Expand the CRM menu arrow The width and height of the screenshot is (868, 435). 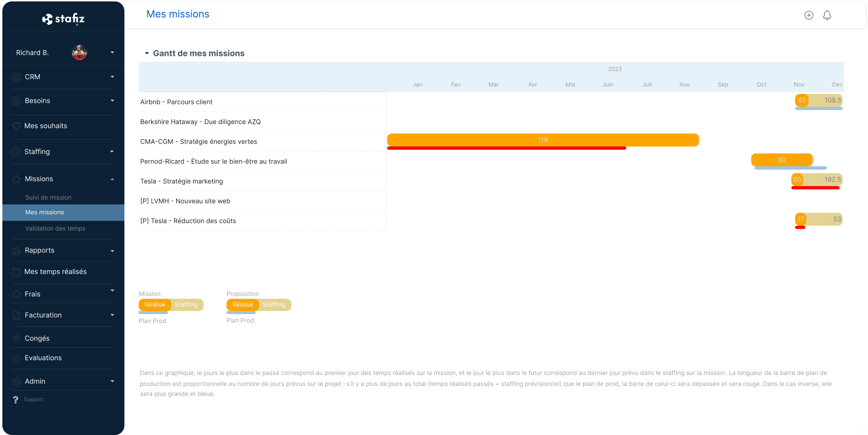tap(112, 77)
